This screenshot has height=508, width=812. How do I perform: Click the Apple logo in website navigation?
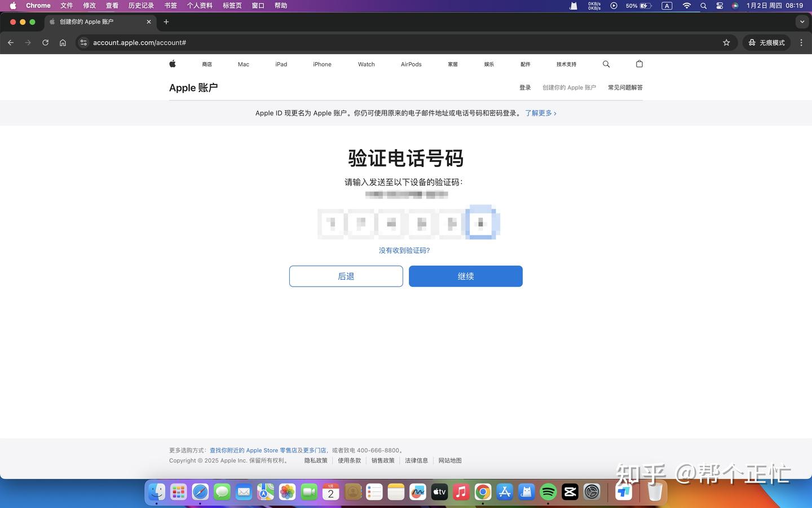pyautogui.click(x=172, y=64)
